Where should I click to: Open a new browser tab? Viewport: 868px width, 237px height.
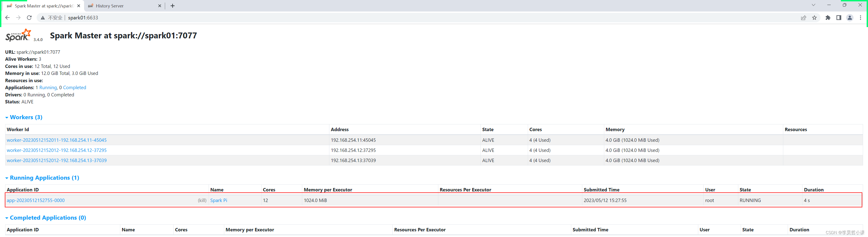pyautogui.click(x=172, y=6)
